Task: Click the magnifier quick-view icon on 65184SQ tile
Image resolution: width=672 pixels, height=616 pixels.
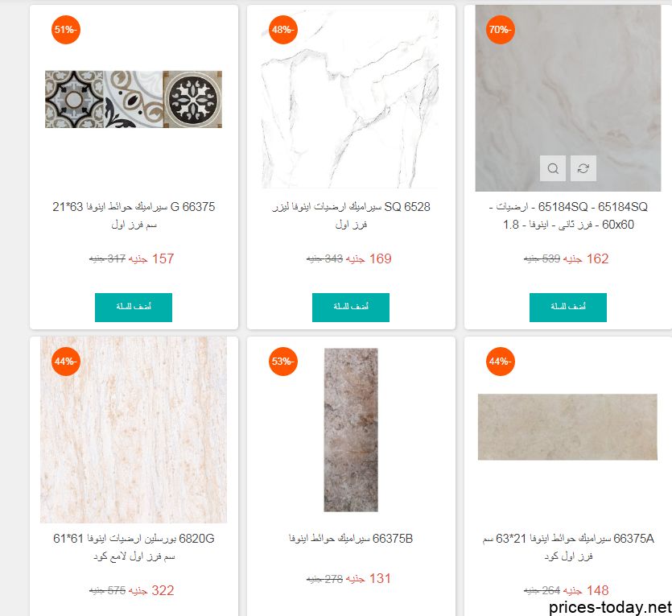Action: coord(552,168)
